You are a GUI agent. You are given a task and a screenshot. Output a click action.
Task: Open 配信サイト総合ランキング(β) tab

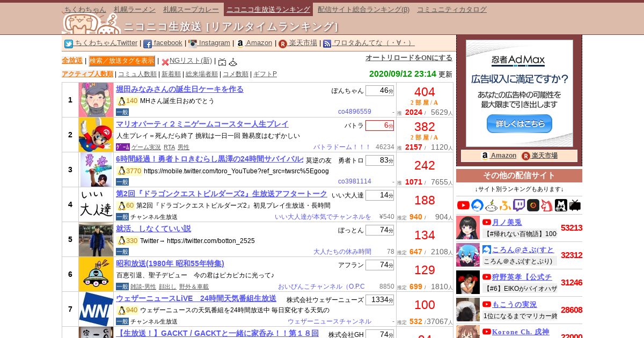tap(363, 9)
